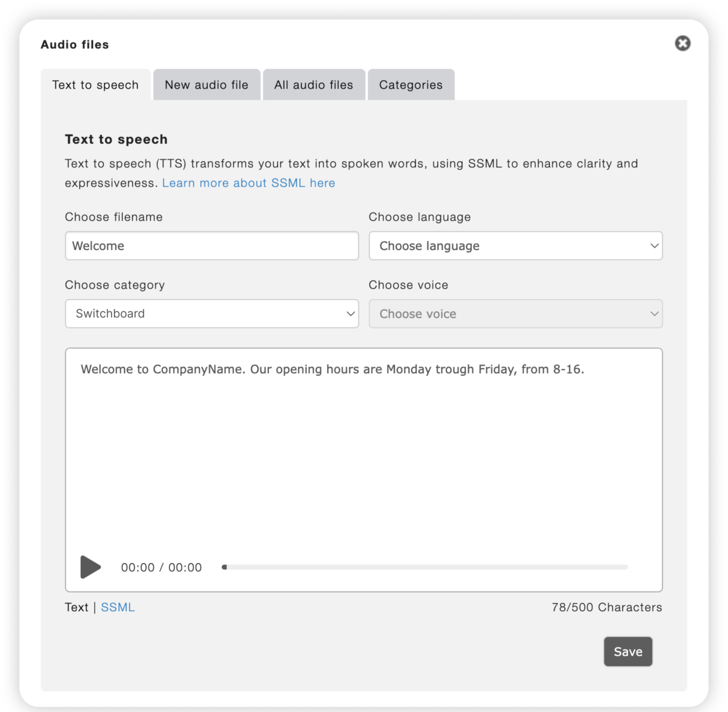Click the Audio files dialog title

pos(74,44)
